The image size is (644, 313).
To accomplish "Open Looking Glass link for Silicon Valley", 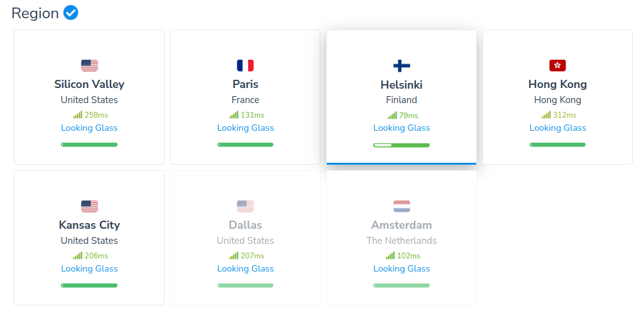I will (x=89, y=128).
